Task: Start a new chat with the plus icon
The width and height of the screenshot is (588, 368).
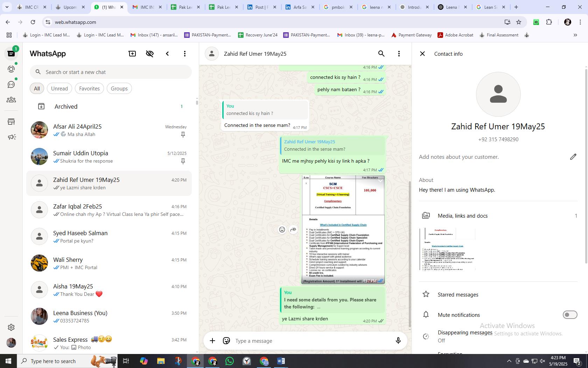Action: 132,54
